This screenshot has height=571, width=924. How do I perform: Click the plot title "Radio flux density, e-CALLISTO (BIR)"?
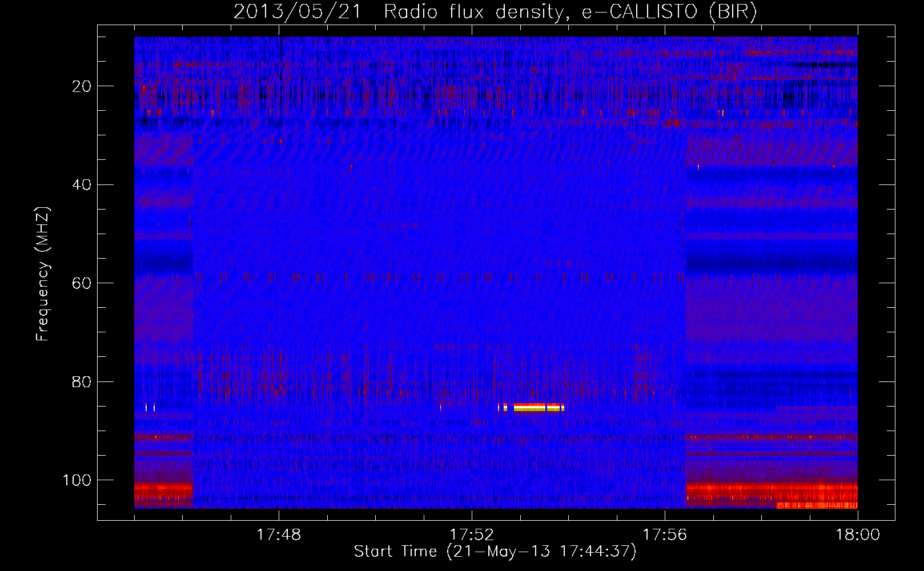point(570,12)
